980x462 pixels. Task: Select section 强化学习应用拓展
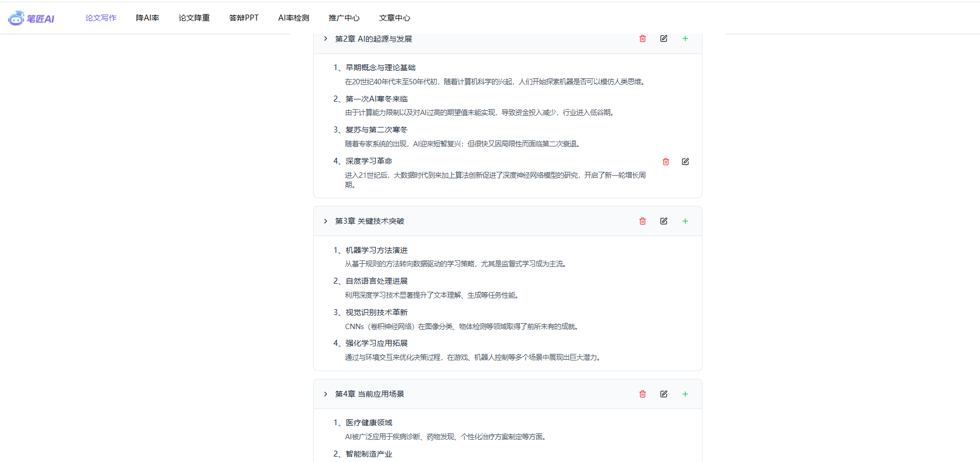(x=377, y=343)
